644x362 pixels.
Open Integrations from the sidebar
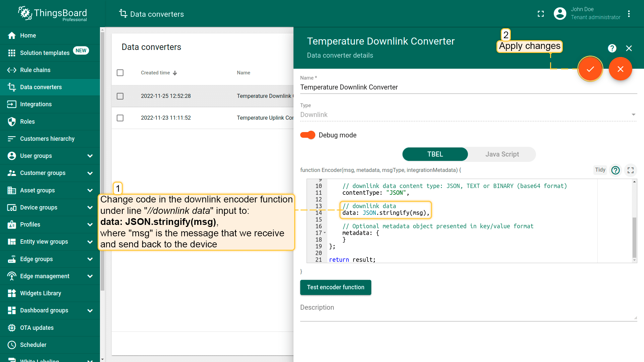(36, 104)
